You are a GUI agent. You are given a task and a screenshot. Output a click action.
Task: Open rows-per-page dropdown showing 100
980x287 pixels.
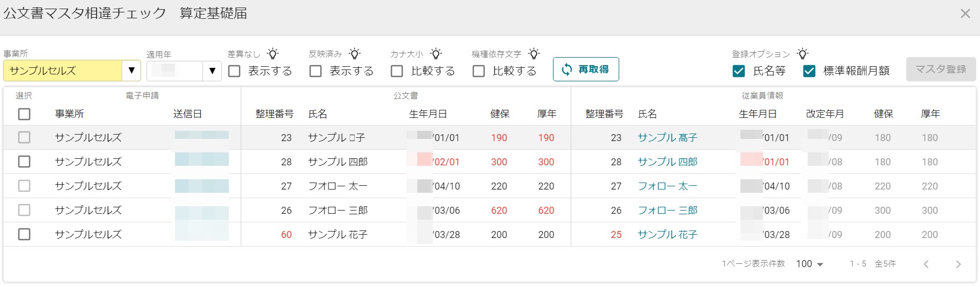pos(810,264)
